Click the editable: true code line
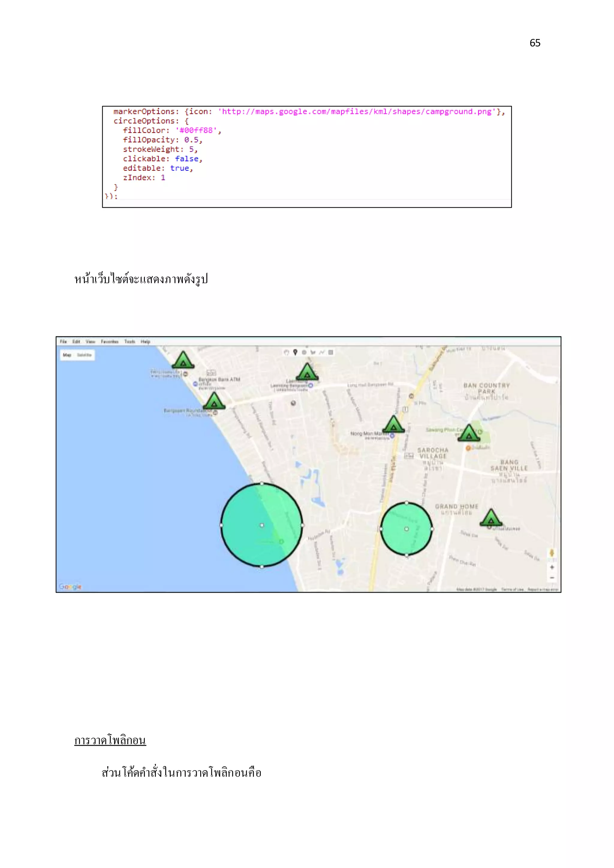Screen dimensions: 614x868 (158, 168)
